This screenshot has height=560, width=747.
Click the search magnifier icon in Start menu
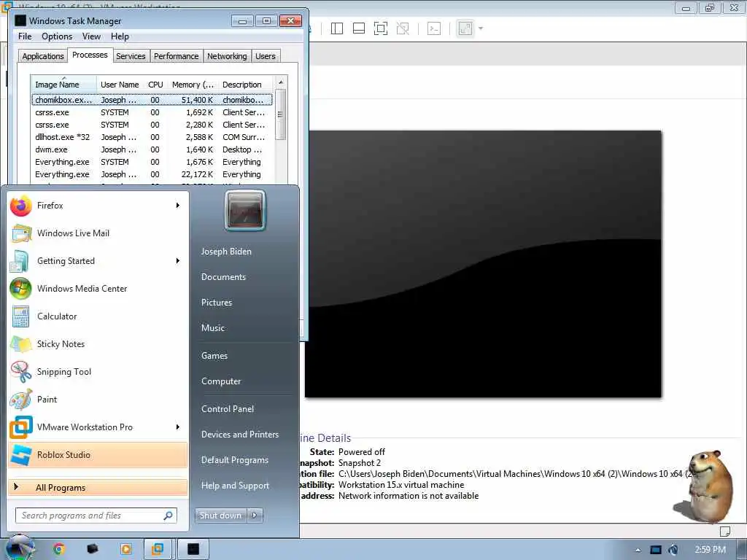pos(168,516)
